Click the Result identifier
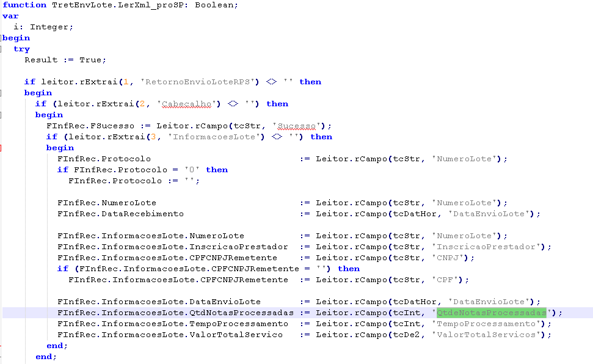Image resolution: width=593 pixels, height=364 pixels. [x=41, y=60]
